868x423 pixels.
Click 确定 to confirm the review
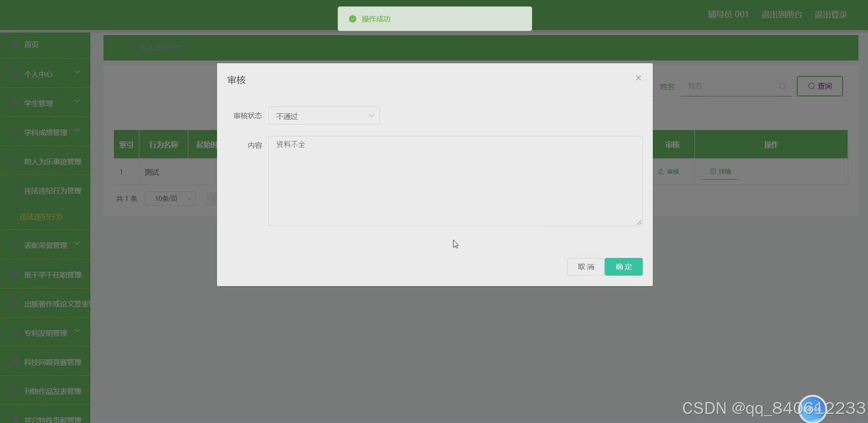pos(623,267)
